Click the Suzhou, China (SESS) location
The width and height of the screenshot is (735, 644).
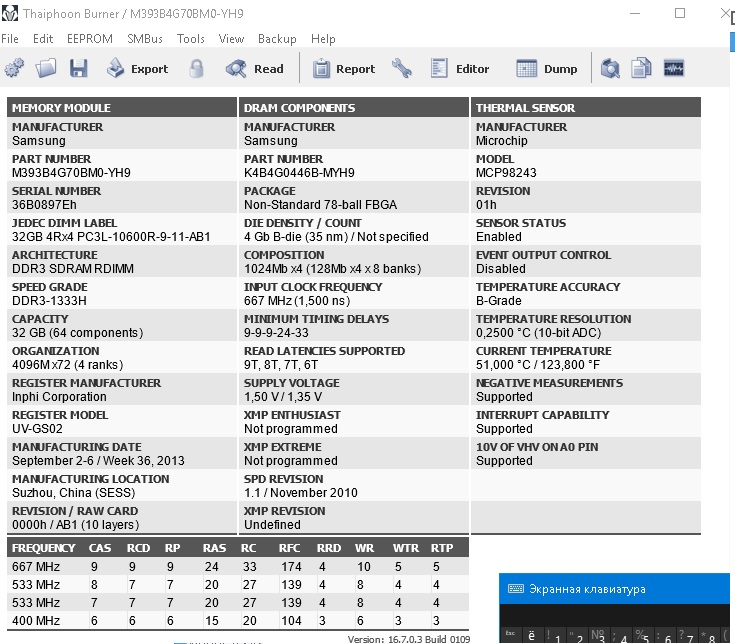click(x=74, y=492)
